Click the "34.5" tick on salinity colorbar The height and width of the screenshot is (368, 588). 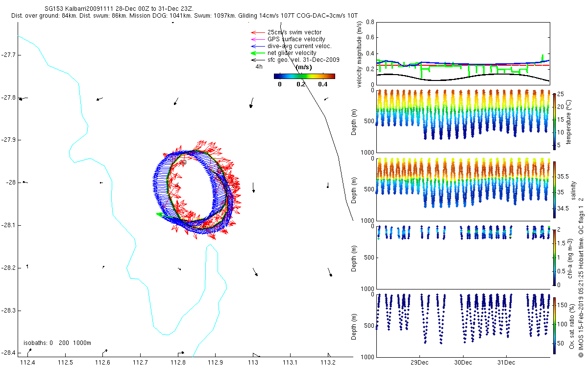pyautogui.click(x=563, y=209)
